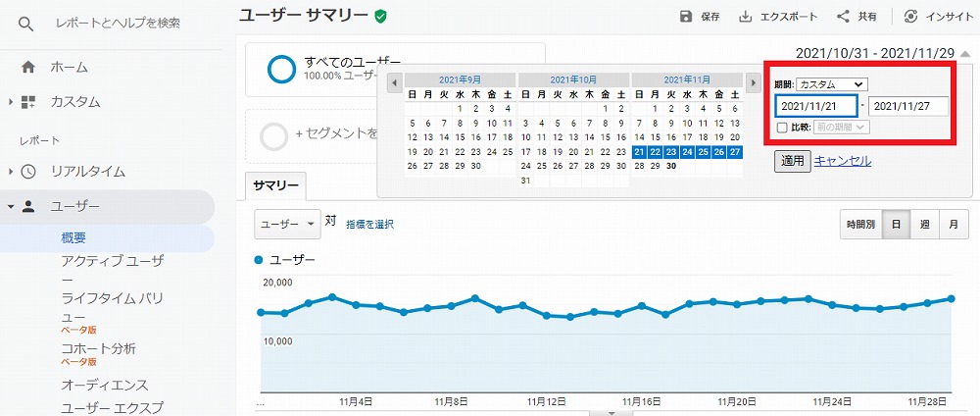Collapse the ユーザー sidebar section
This screenshot has height=416, width=980.
(x=11, y=206)
